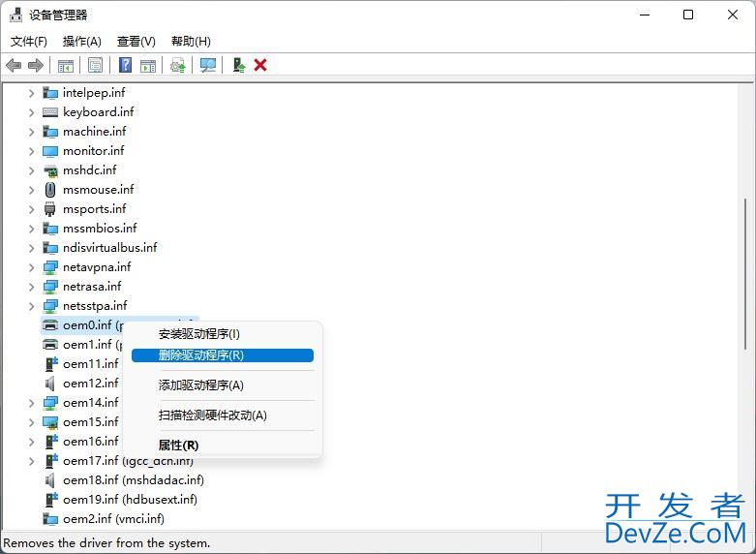Click the vertical scrollbar thumb

coord(745,274)
